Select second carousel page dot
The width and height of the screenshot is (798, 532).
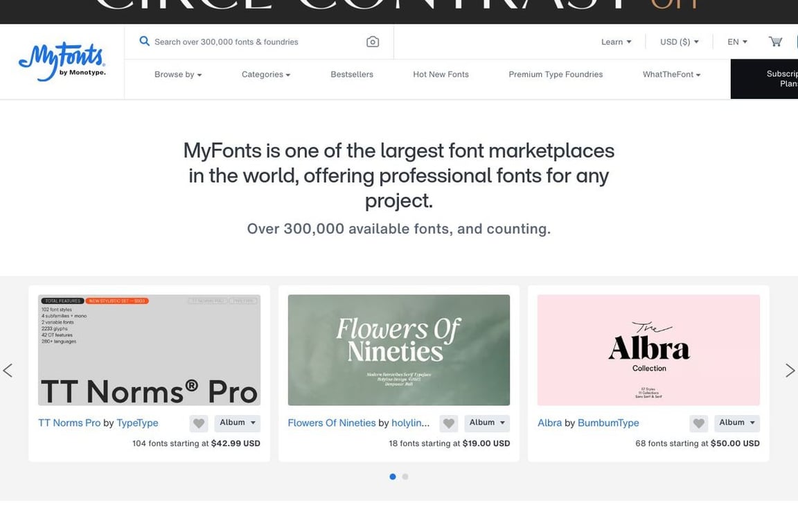[405, 477]
